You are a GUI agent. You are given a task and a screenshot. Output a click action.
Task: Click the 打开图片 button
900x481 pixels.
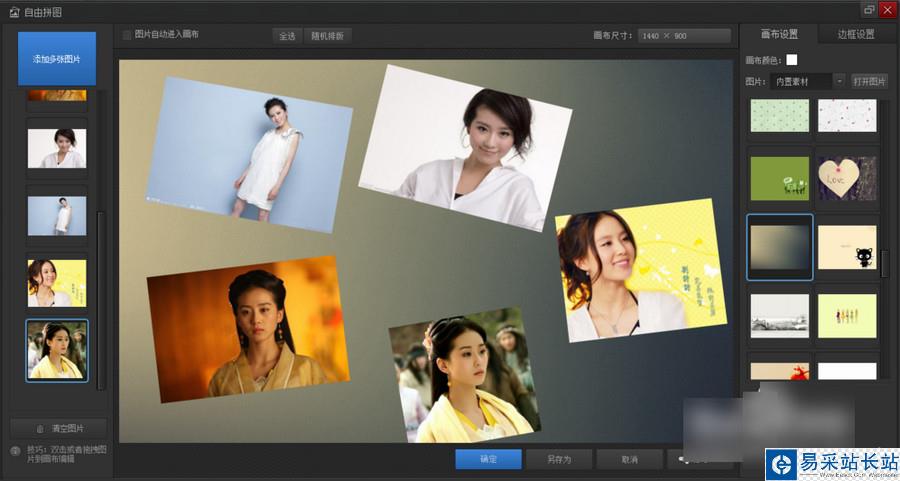point(869,82)
